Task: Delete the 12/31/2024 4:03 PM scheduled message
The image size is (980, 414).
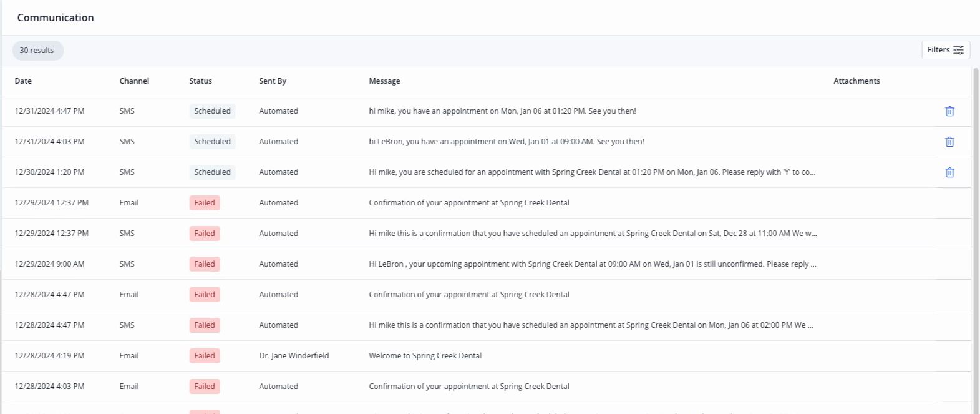Action: tap(949, 142)
